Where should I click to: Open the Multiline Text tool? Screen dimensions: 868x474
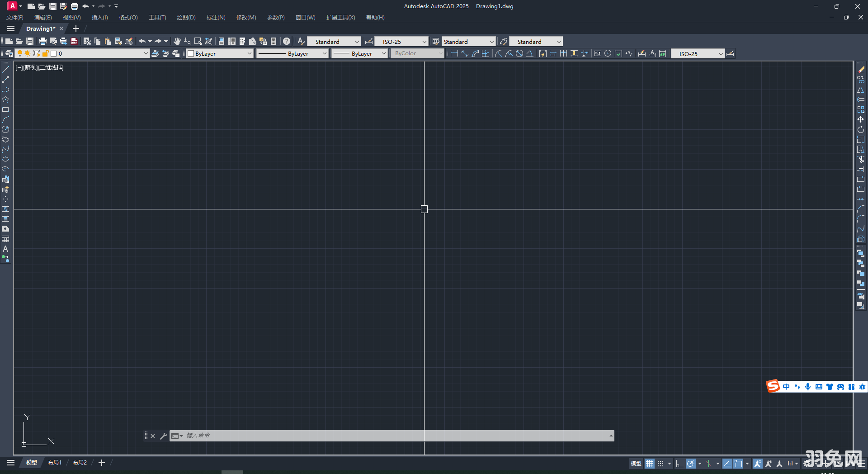click(5, 248)
